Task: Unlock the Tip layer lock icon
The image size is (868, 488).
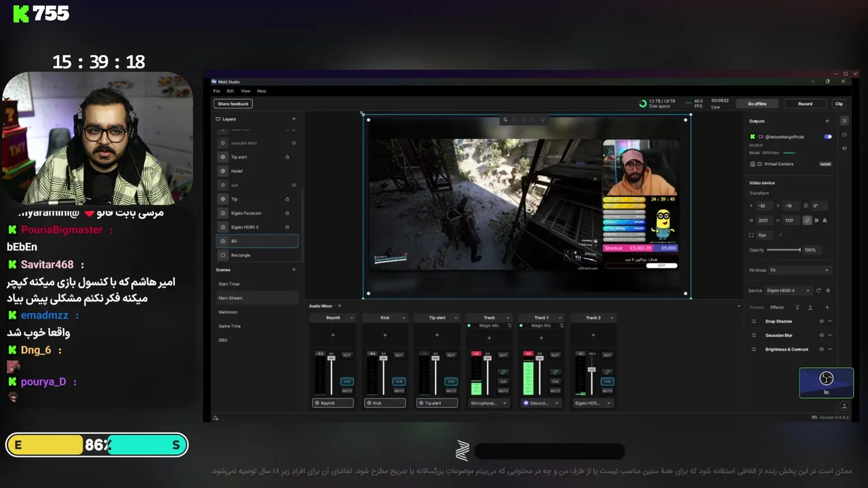Action: [287, 199]
